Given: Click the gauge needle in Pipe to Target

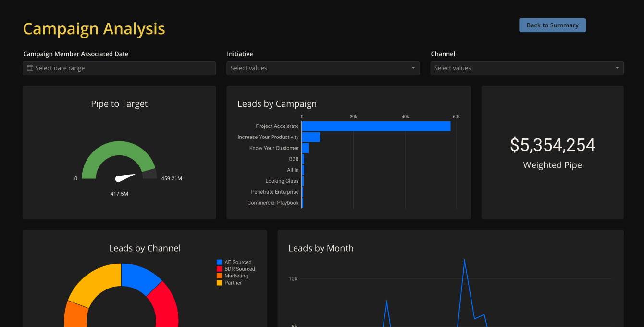Looking at the screenshot, I should pyautogui.click(x=125, y=177).
